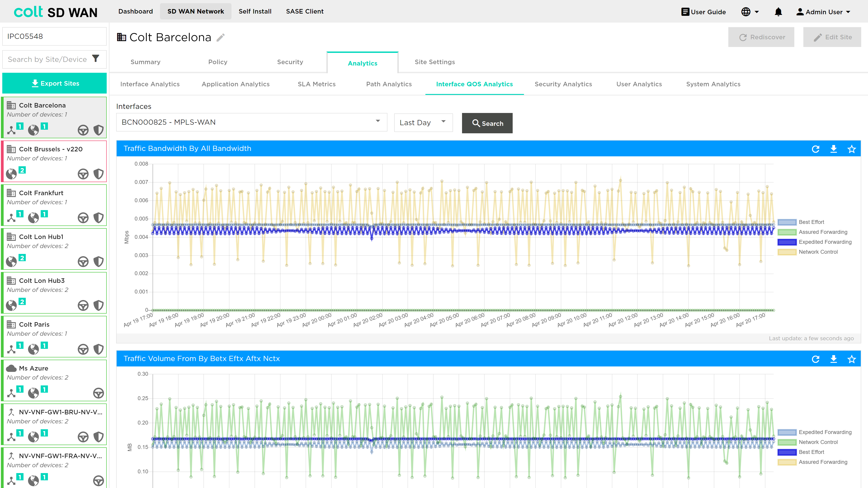Click the shield icon on Colt Barcelona card
The image size is (868, 488).
point(98,130)
